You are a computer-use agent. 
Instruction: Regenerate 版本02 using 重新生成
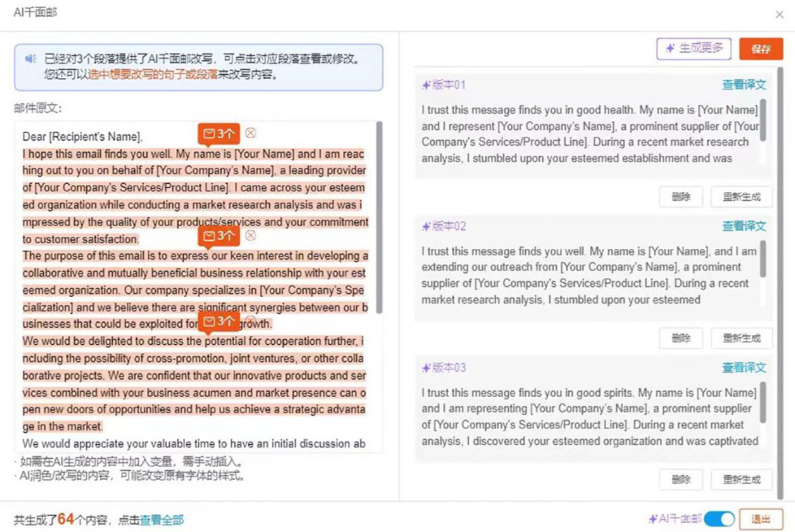(x=741, y=339)
